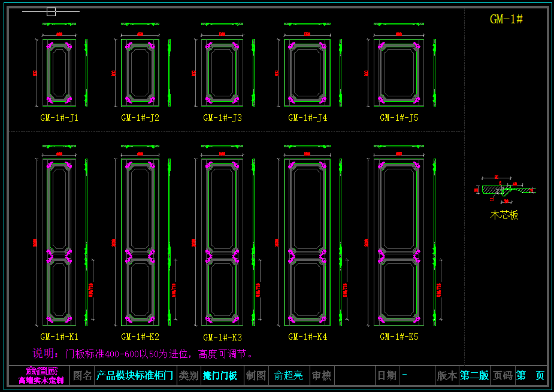Click the GM-1#-J4 label text
This screenshot has width=554, height=392.
click(x=307, y=118)
